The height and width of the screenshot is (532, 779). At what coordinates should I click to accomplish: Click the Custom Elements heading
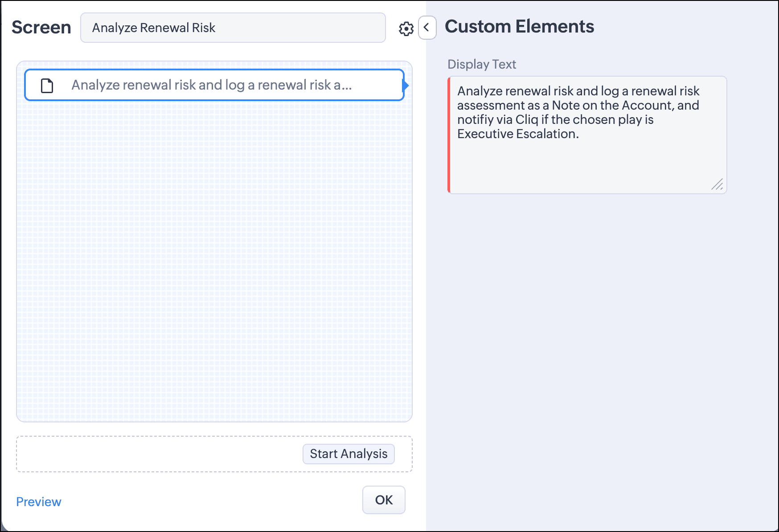(519, 27)
